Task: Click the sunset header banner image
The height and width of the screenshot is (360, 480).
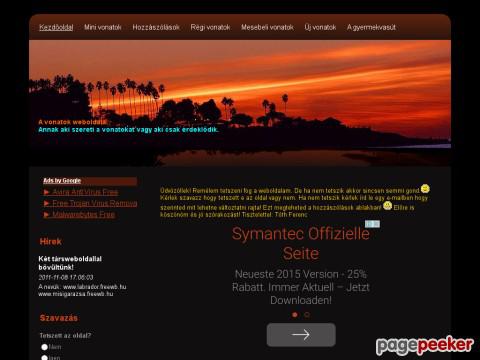Action: [x=240, y=103]
